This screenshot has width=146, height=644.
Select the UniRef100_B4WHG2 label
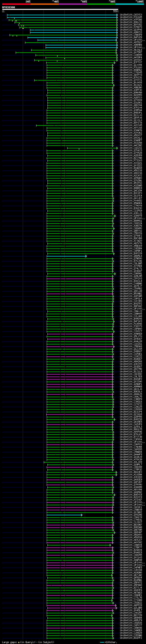pyautogui.click(x=131, y=70)
